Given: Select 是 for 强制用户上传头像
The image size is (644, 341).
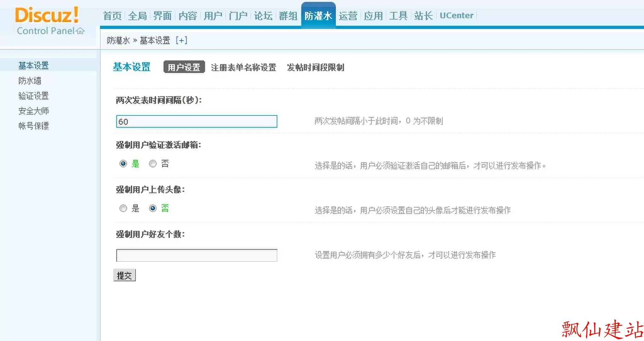Looking at the screenshot, I should (123, 208).
